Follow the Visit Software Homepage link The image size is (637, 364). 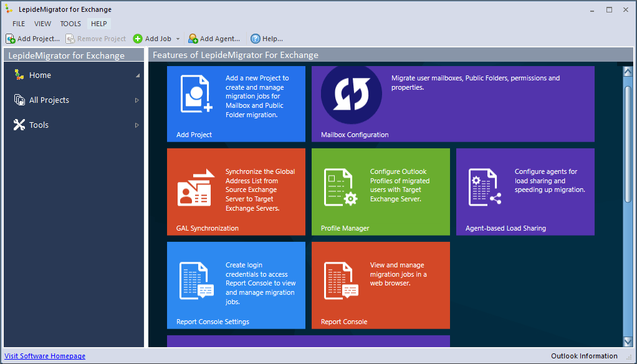45,356
